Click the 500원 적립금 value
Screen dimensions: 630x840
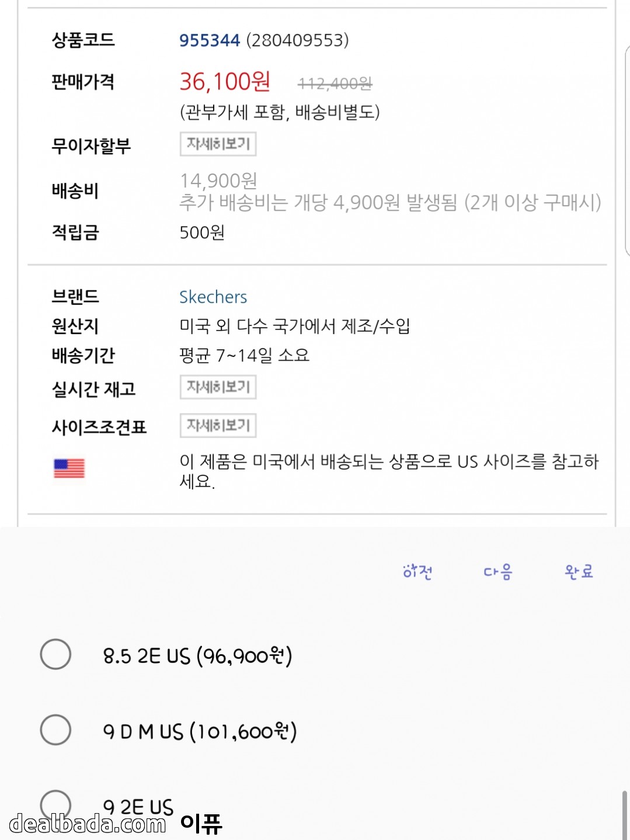click(x=202, y=232)
